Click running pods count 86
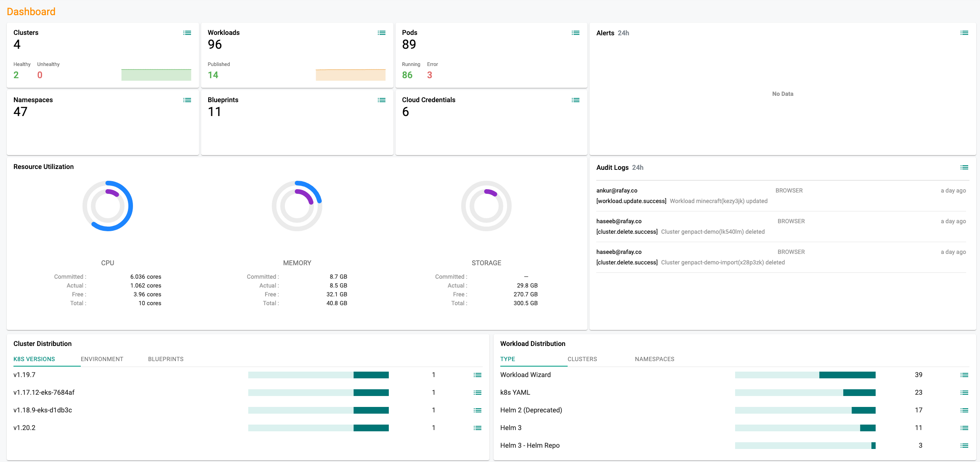The width and height of the screenshot is (980, 462). tap(407, 75)
